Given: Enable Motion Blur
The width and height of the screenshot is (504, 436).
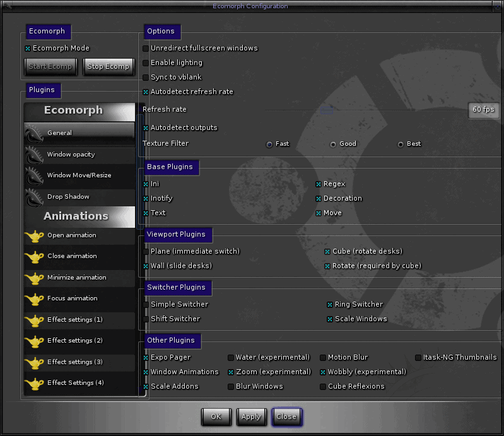Looking at the screenshot, I should tap(323, 358).
